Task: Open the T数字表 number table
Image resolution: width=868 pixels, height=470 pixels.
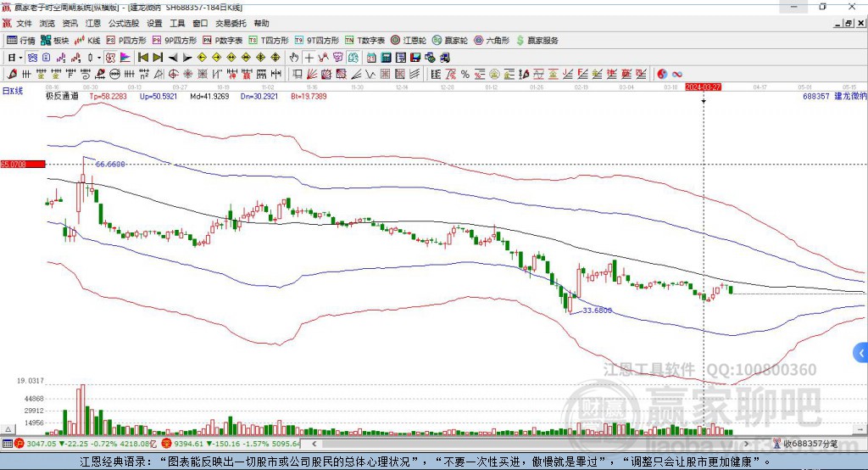Action: 364,41
